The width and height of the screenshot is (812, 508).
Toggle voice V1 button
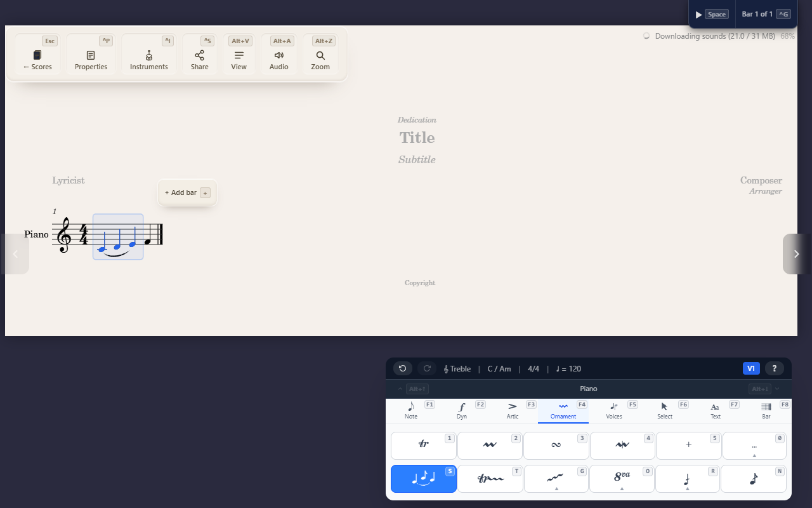[x=751, y=368]
